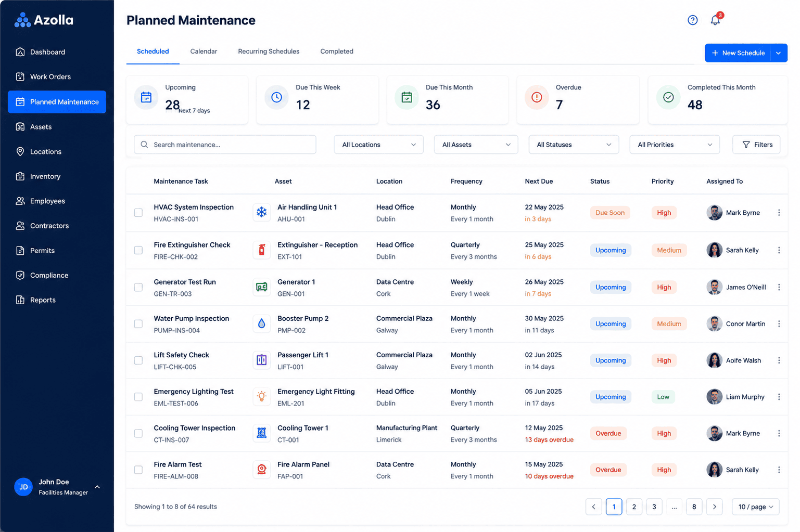Open row actions for Cooling Tower Inspection
The height and width of the screenshot is (532, 800).
(x=779, y=433)
